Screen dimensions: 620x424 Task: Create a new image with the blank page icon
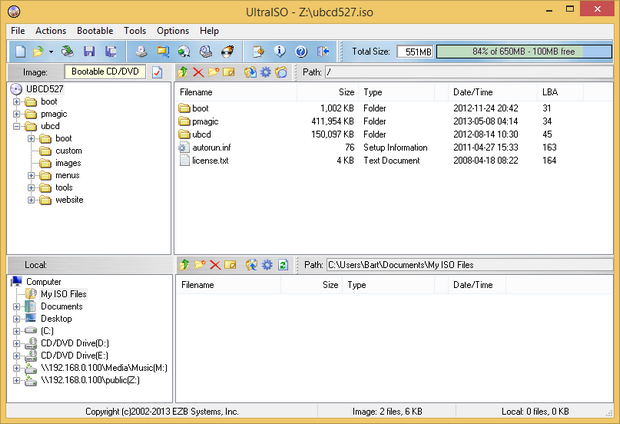click(21, 51)
